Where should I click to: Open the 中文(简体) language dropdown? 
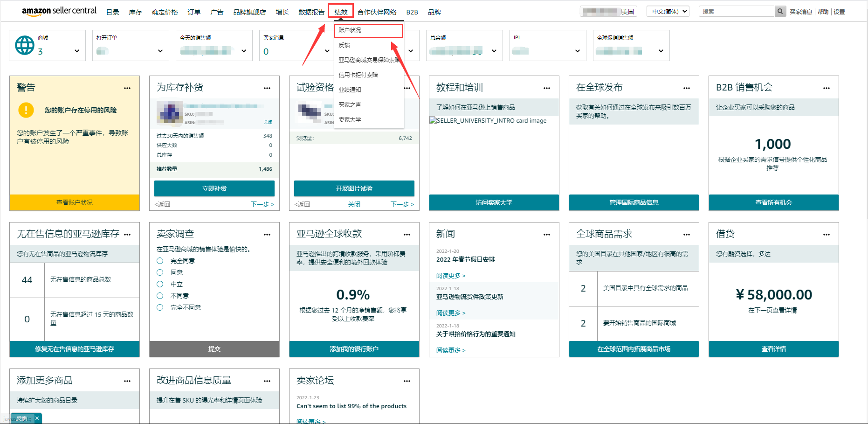668,12
